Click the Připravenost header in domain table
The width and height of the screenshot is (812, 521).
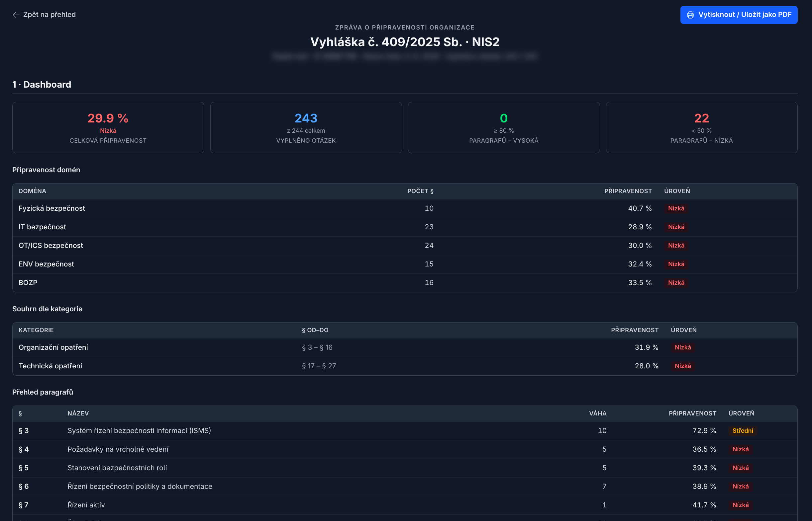tap(628, 191)
